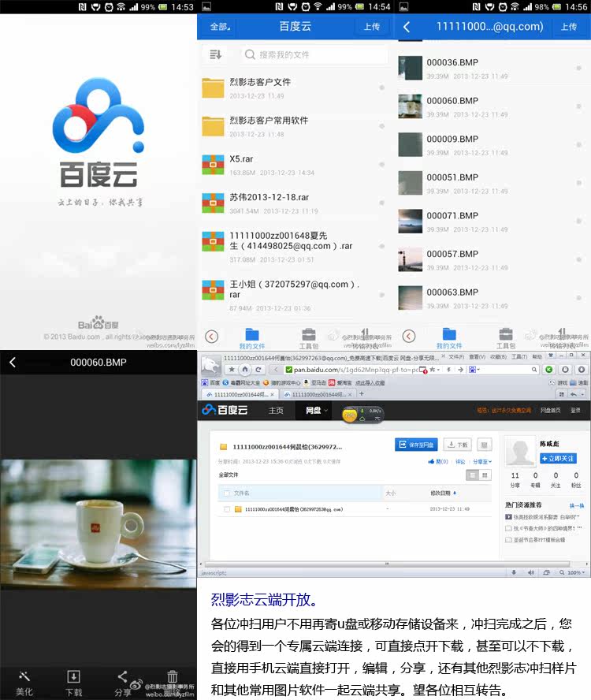The width and height of the screenshot is (591, 700).
Task: Click the 百度云 logo in the web page header
Action: 225,409
